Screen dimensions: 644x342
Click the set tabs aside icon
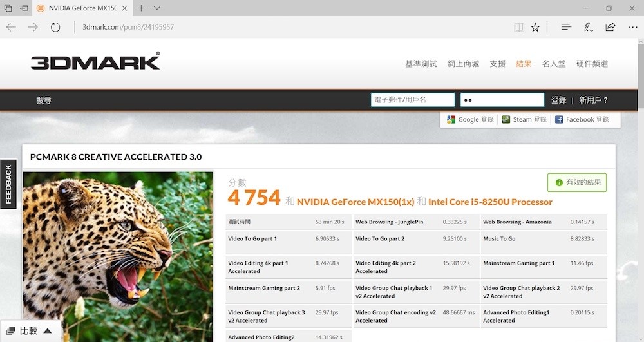(24, 8)
